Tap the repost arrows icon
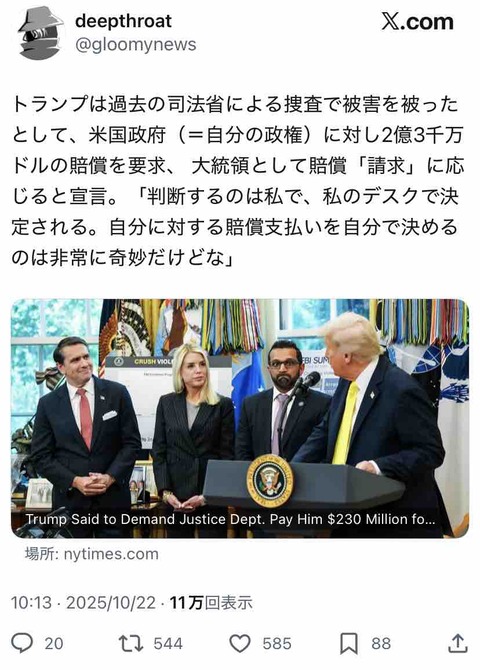 (x=131, y=643)
